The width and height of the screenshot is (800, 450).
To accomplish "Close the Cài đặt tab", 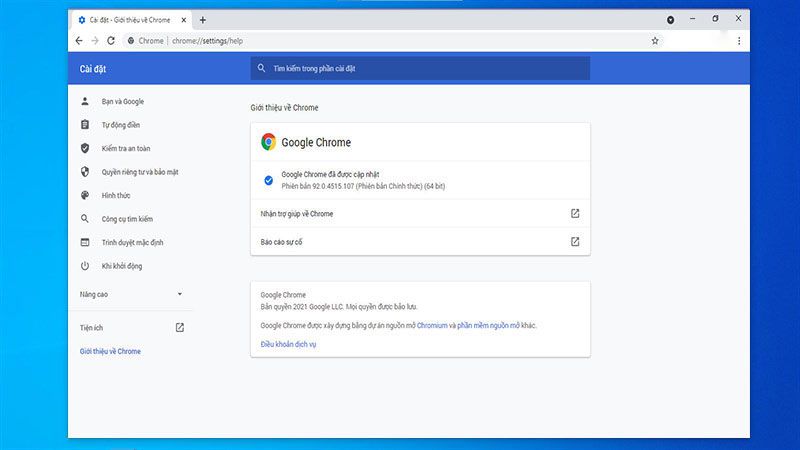I will [184, 20].
